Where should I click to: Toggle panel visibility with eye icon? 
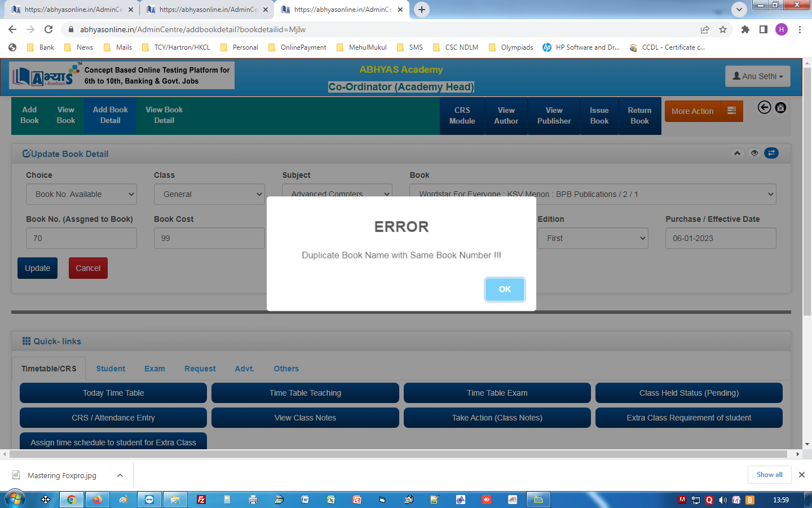754,153
